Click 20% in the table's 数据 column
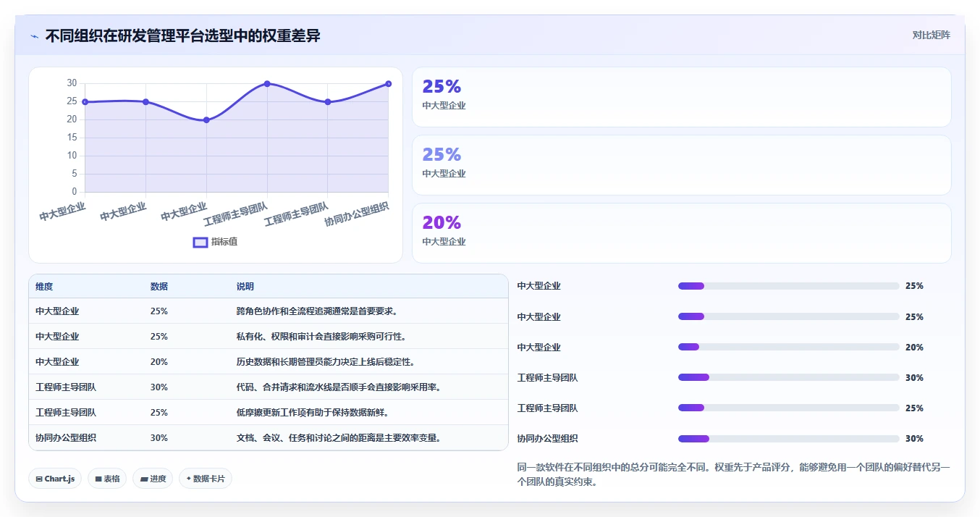980x517 pixels. coord(159,362)
